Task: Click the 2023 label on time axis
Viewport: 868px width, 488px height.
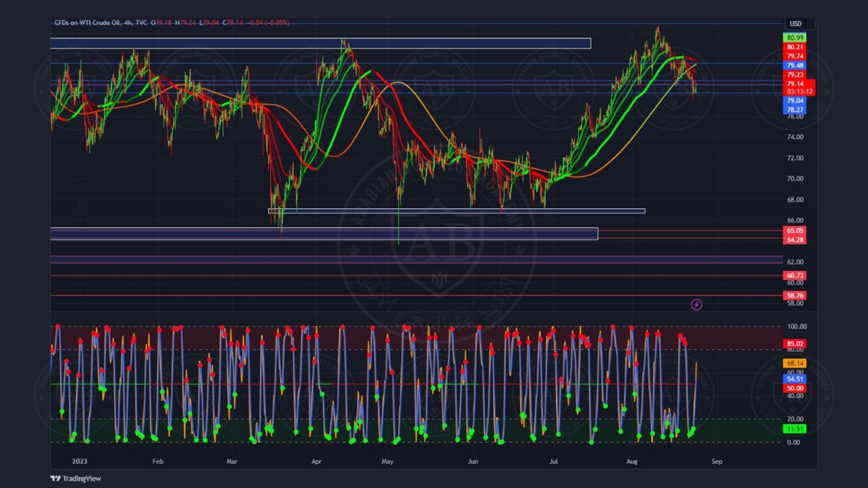Action: (x=79, y=461)
